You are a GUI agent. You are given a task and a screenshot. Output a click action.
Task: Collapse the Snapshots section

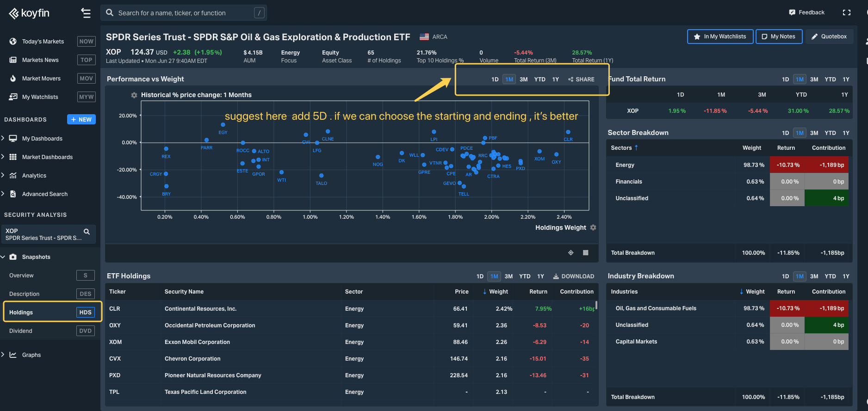point(3,257)
